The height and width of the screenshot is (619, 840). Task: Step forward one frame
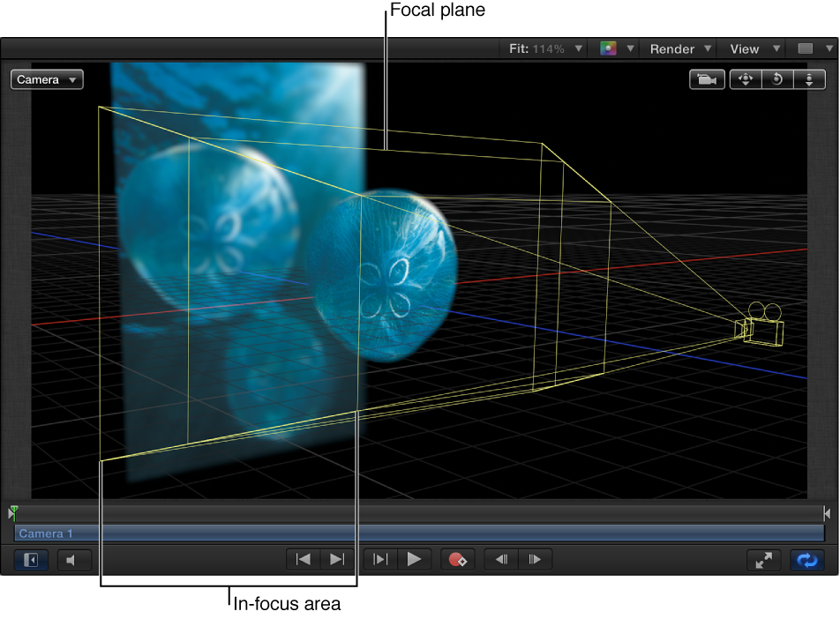(x=535, y=559)
